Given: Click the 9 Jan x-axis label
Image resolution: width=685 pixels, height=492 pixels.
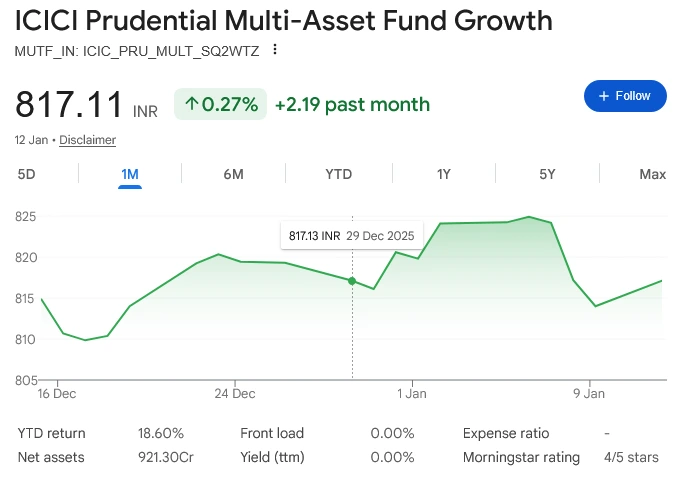Looking at the screenshot, I should [589, 393].
